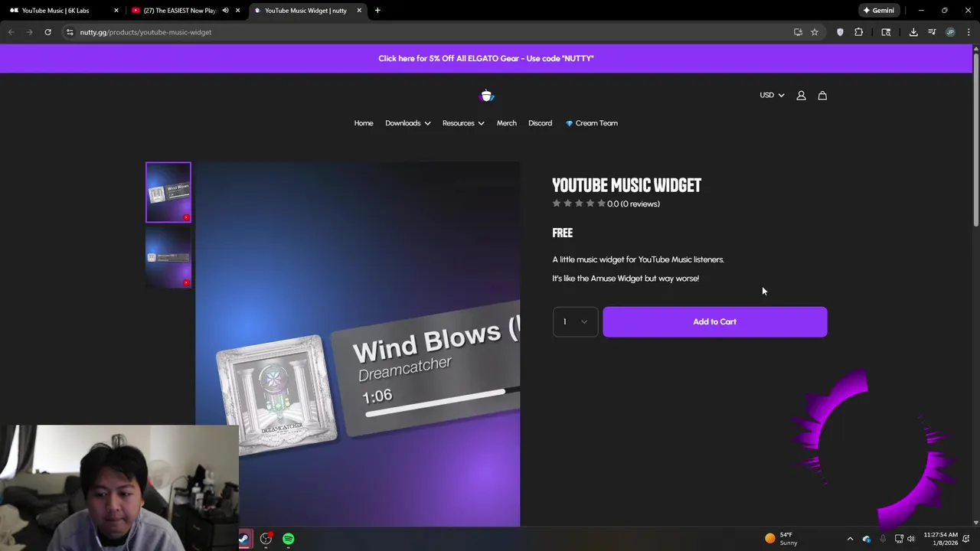Open the Cream Team page
Screen dimensions: 980x551
click(x=591, y=123)
